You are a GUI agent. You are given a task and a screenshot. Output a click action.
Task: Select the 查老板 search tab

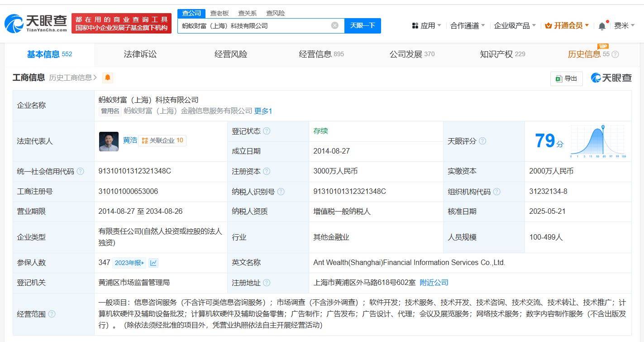tap(219, 13)
